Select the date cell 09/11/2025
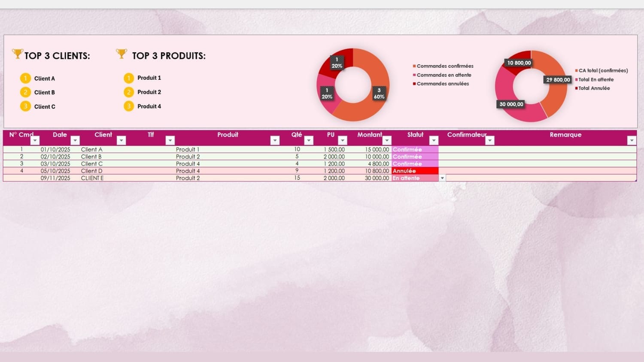The height and width of the screenshot is (362, 644). (55, 178)
